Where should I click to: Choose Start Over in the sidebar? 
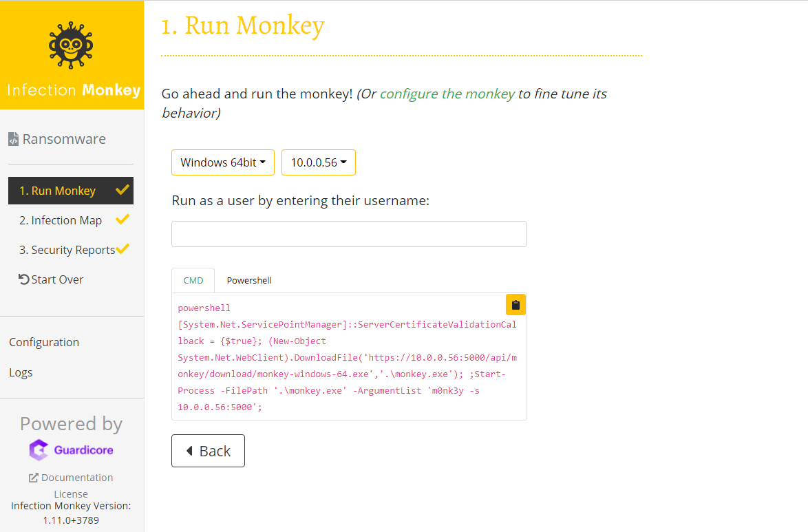(51, 279)
